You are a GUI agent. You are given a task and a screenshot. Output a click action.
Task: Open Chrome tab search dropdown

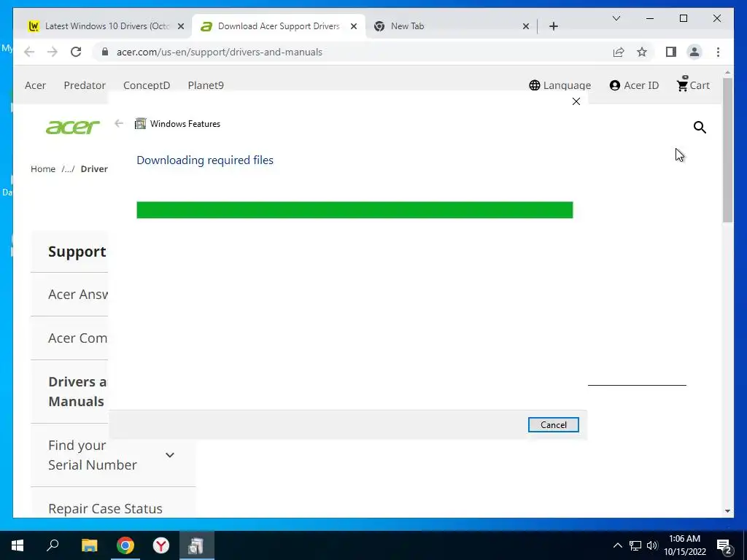click(616, 18)
